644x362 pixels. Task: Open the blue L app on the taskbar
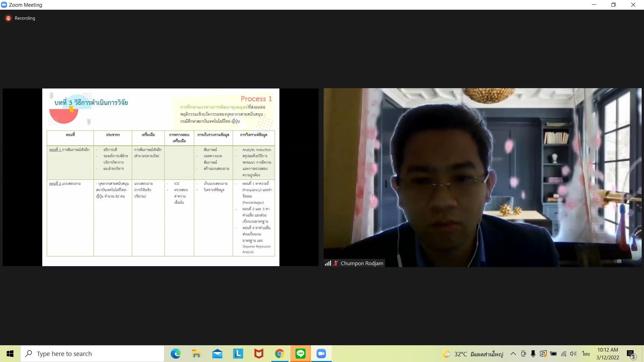point(238,354)
